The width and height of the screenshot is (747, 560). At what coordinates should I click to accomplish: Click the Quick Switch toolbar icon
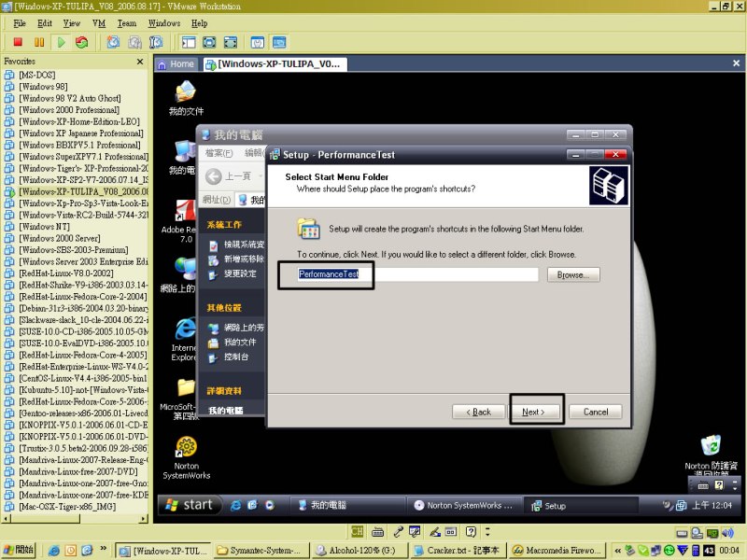(x=230, y=42)
